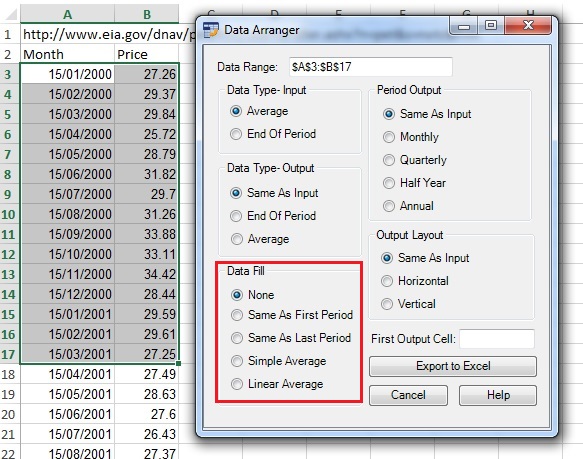Click price cell 34.42

[147, 274]
